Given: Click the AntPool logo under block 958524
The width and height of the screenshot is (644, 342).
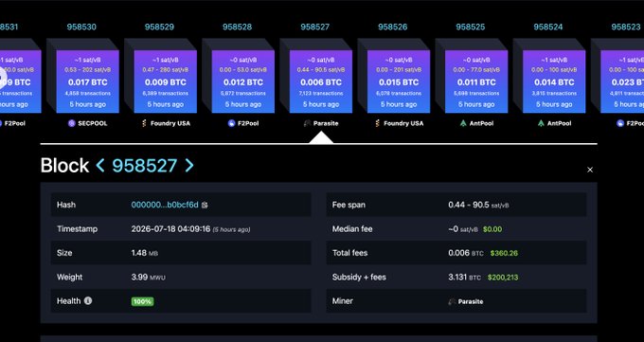Looking at the screenshot, I should 541,123.
